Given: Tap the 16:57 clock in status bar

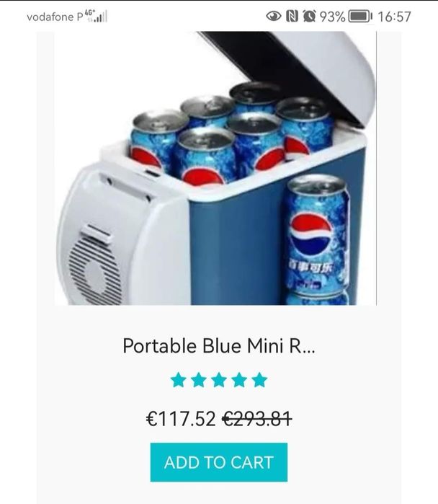Looking at the screenshot, I should point(394,17).
